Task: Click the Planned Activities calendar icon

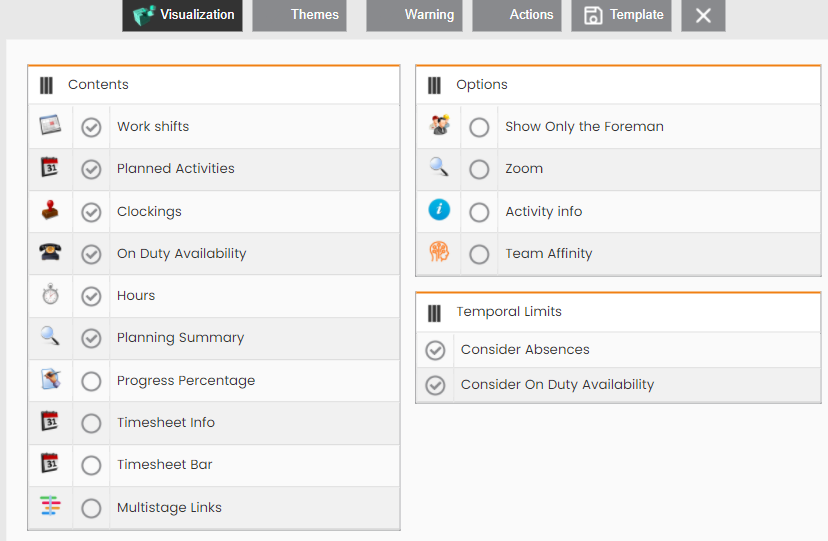Action: (50, 167)
